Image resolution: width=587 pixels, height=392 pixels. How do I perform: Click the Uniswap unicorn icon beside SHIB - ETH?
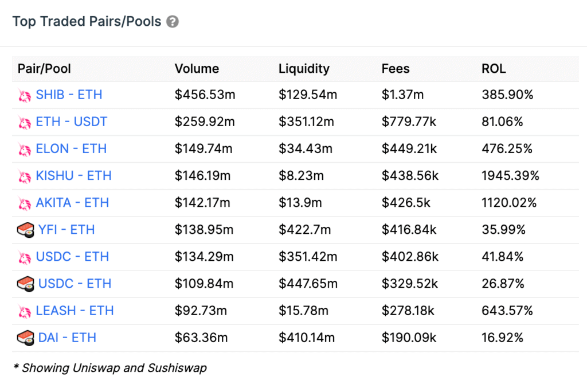tap(24, 95)
